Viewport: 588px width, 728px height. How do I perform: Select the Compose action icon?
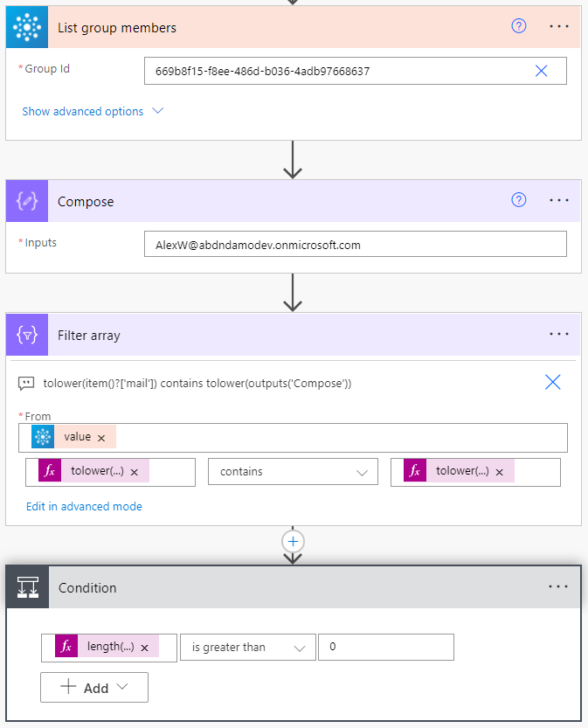(26, 200)
